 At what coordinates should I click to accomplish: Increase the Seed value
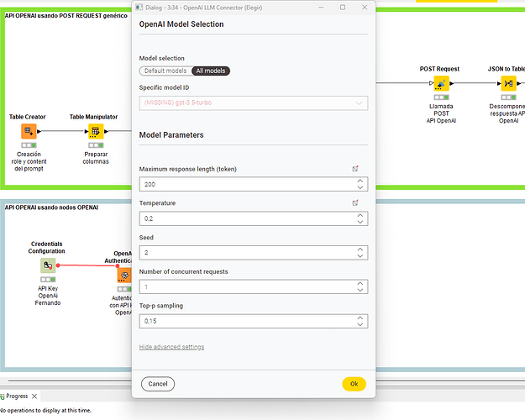(x=360, y=249)
